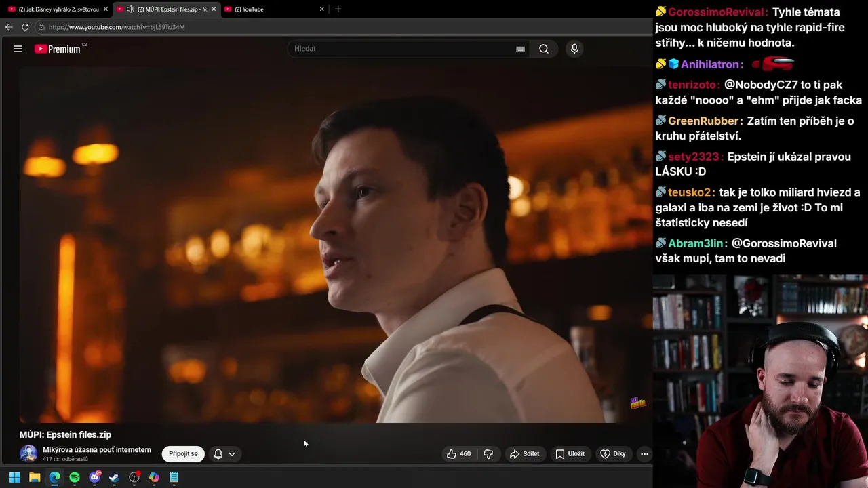Save the video with Uložit button
The width and height of the screenshot is (868, 488).
(570, 454)
